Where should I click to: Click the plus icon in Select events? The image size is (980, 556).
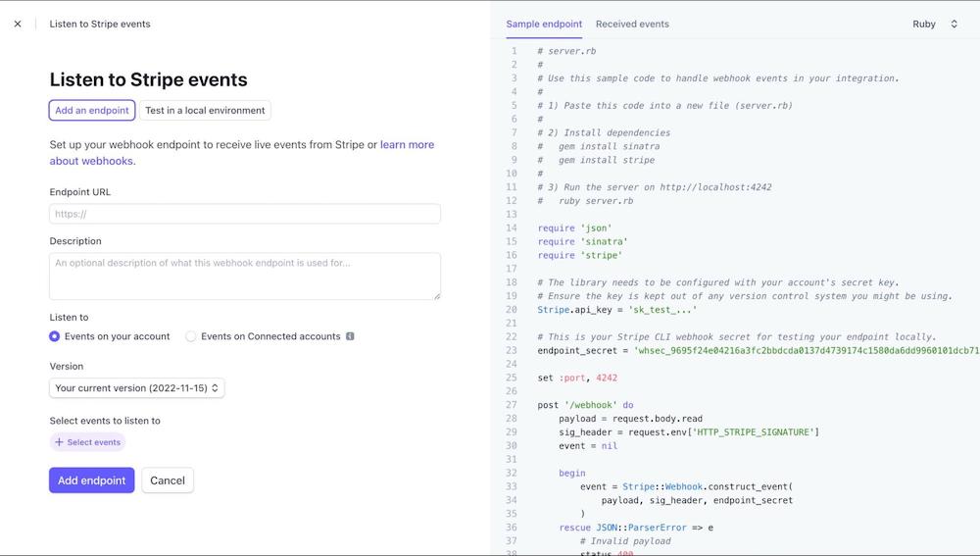coord(60,442)
